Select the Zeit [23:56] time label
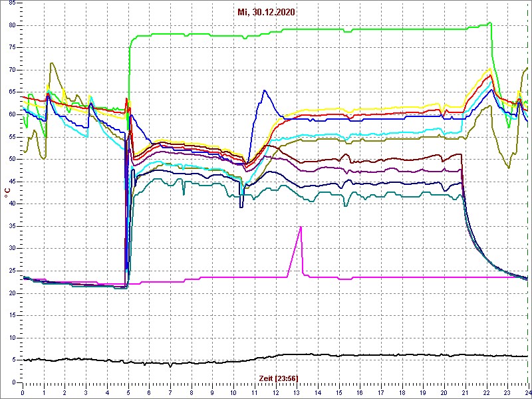Screen dimensions: 532x399 279,378
